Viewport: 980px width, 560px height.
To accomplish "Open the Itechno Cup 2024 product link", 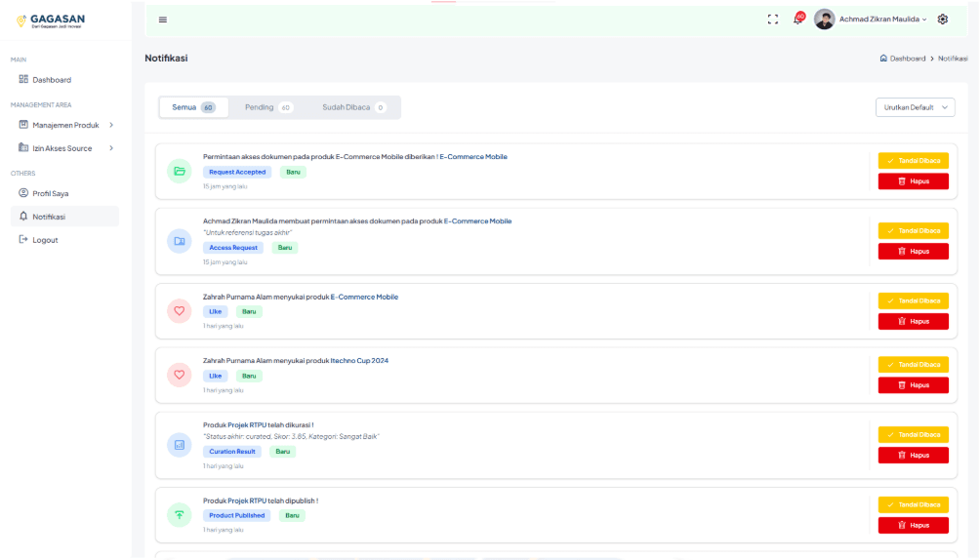I will pos(359,361).
